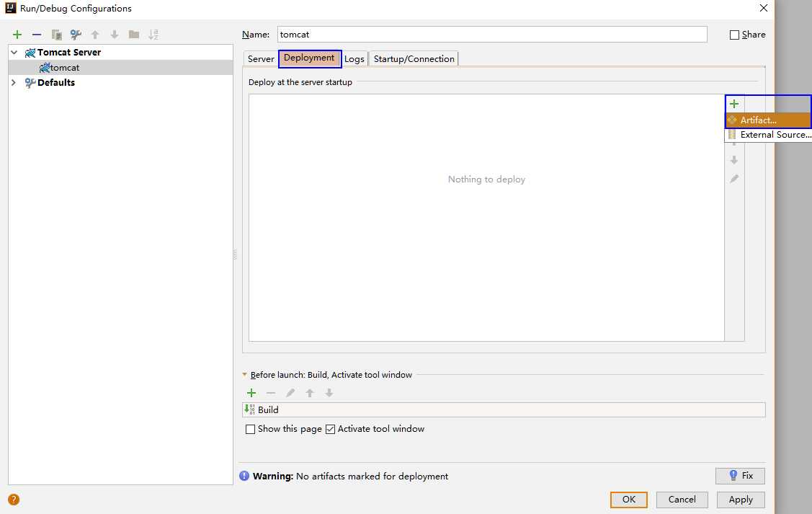Click the panel splitter grip handle
Viewport: 812px width, 514px height.
pos(235,254)
